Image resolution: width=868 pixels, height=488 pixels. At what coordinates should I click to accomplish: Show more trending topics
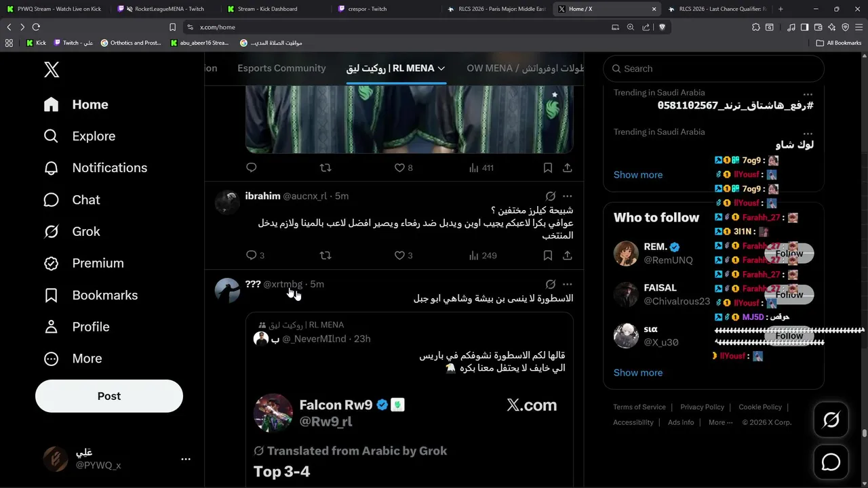click(x=638, y=175)
